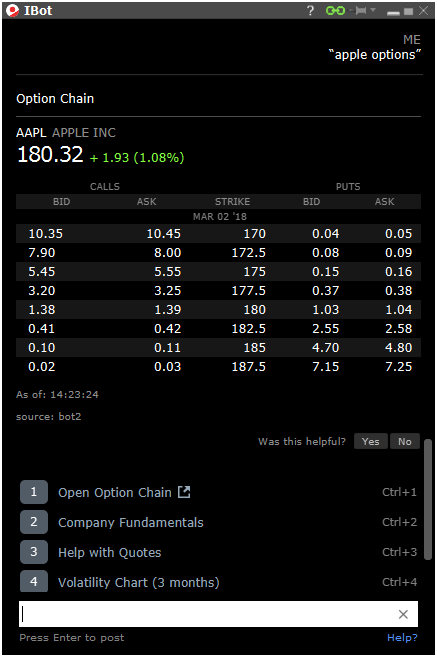
Task: Click the put bid 0.15
Action: pyautogui.click(x=326, y=272)
